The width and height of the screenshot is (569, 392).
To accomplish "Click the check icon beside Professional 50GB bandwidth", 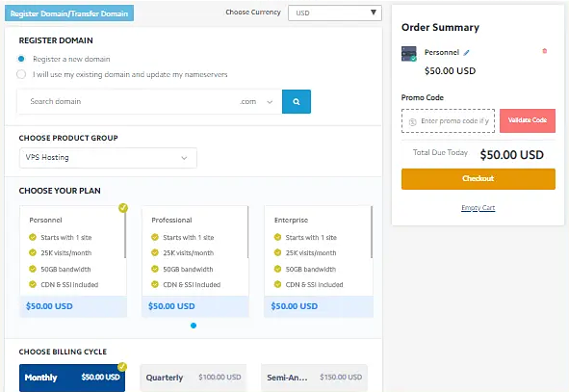I will 155,269.
